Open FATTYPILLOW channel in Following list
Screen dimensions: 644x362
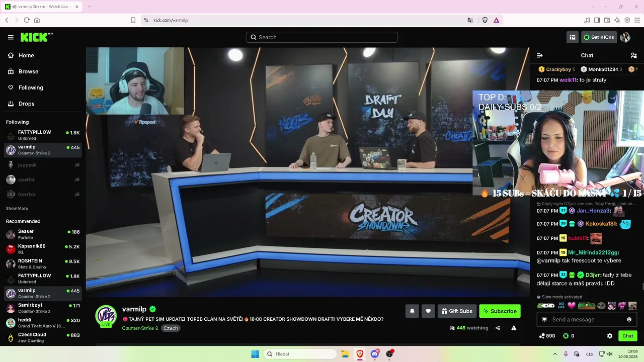tap(43, 135)
